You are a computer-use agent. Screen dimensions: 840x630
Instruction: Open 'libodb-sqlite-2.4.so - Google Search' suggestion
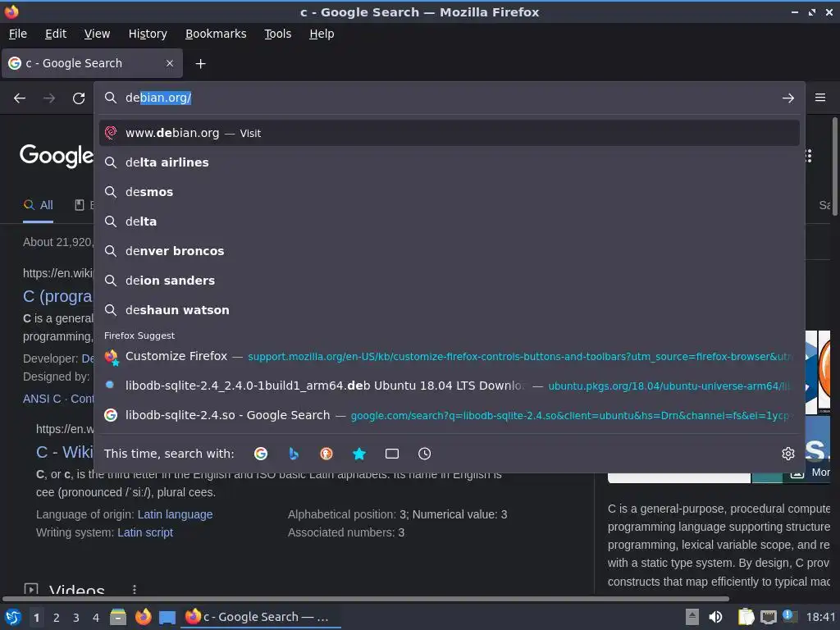point(449,415)
